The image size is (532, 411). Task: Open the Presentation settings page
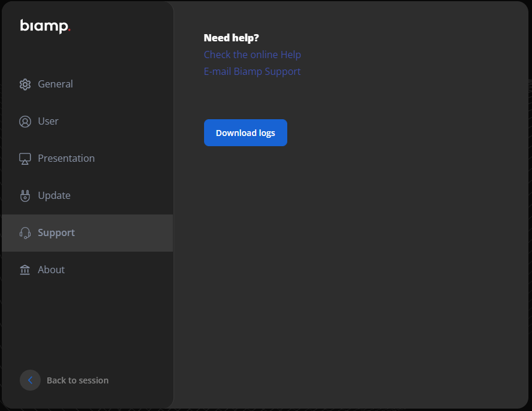pos(66,158)
